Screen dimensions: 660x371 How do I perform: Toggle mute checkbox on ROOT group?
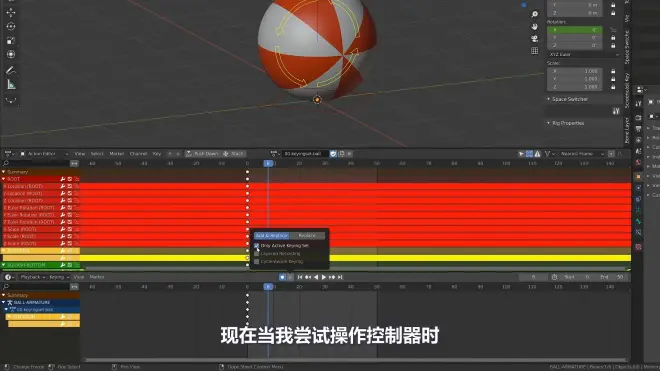pyautogui.click(x=70, y=179)
